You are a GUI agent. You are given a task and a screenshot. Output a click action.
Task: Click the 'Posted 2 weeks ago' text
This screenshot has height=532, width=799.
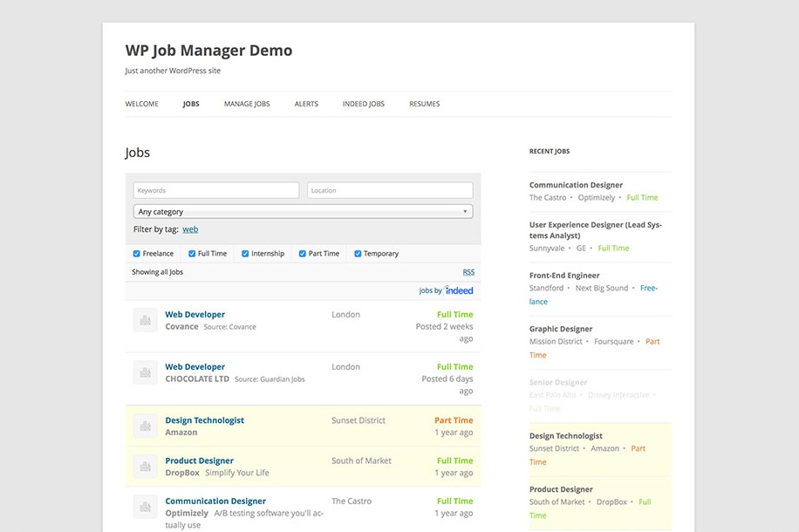[444, 332]
